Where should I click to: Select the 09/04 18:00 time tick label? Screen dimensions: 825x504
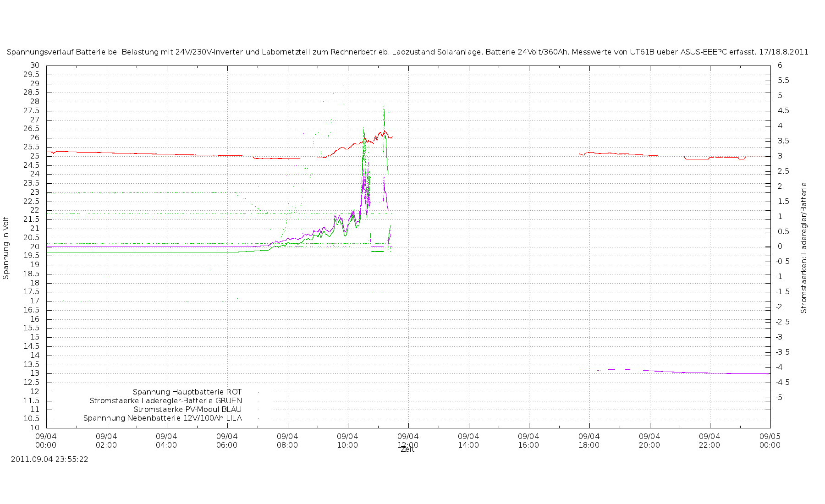[589, 440]
